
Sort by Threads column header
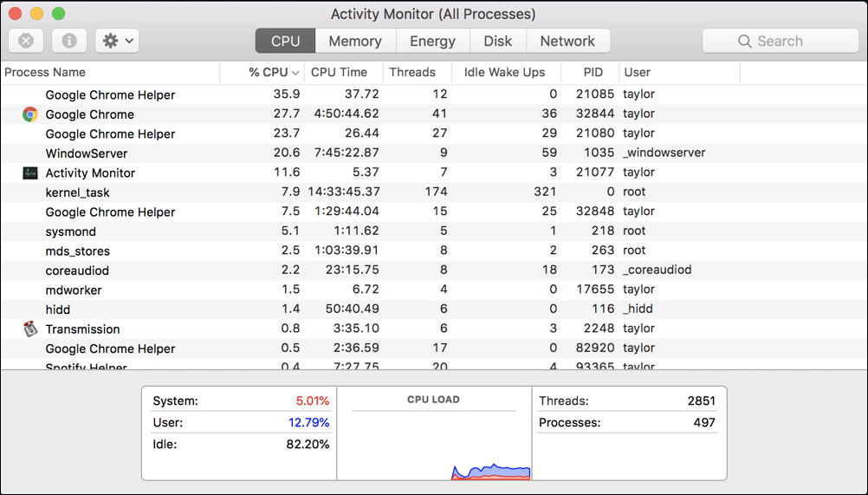point(418,72)
